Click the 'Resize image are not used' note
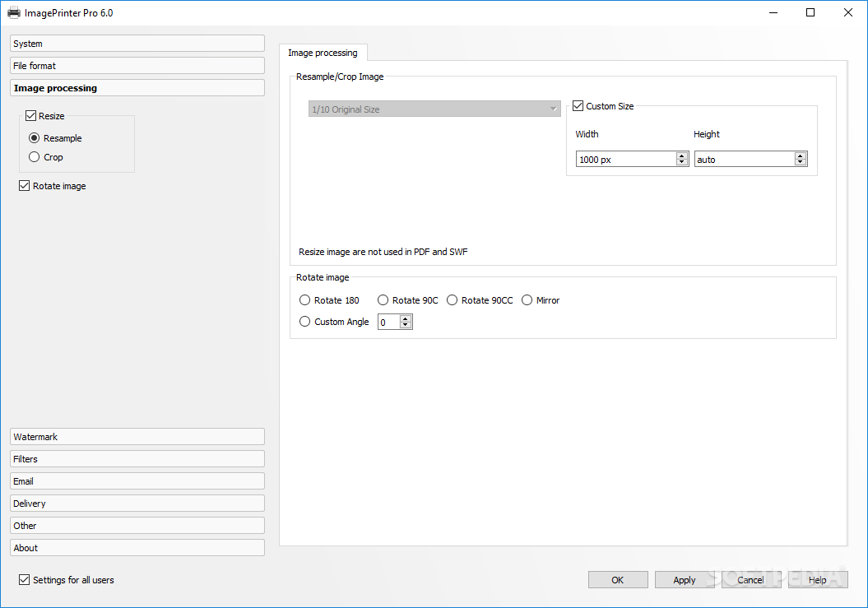 pyautogui.click(x=383, y=252)
